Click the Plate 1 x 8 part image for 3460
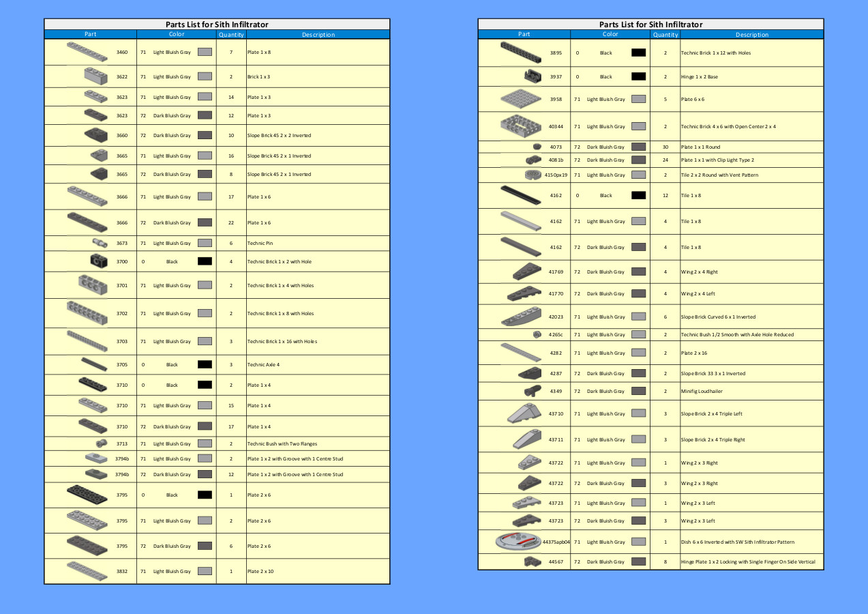 pos(87,51)
